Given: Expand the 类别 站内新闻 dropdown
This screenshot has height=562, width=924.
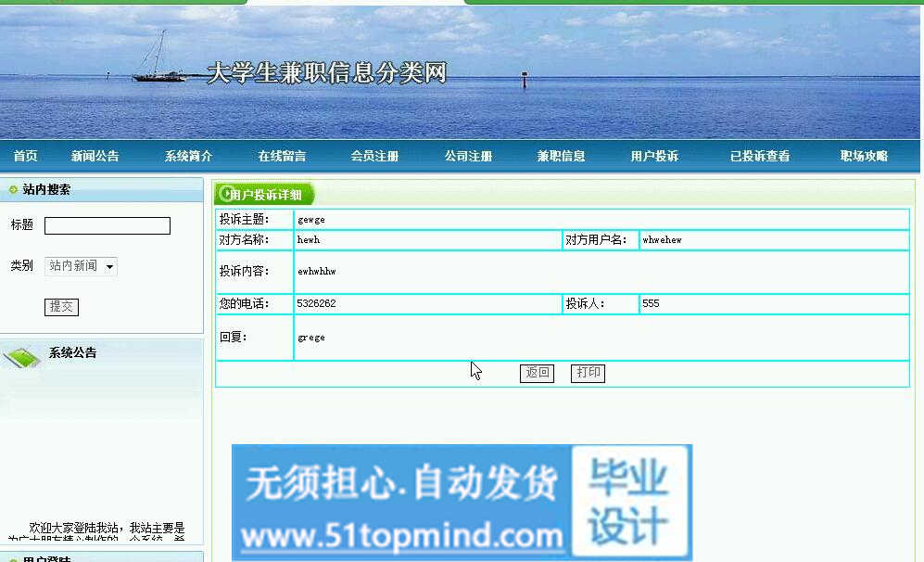Looking at the screenshot, I should (82, 266).
